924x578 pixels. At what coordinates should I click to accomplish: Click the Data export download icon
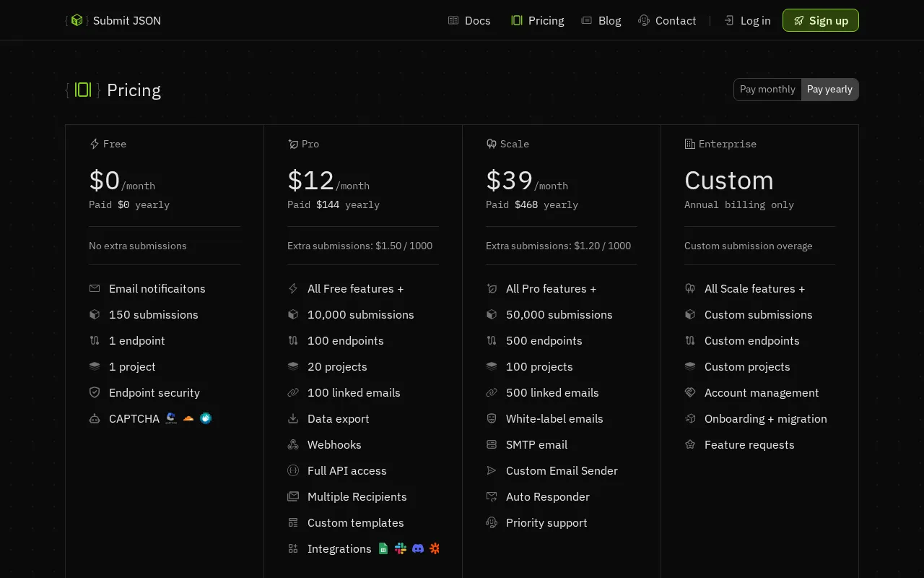(x=293, y=418)
